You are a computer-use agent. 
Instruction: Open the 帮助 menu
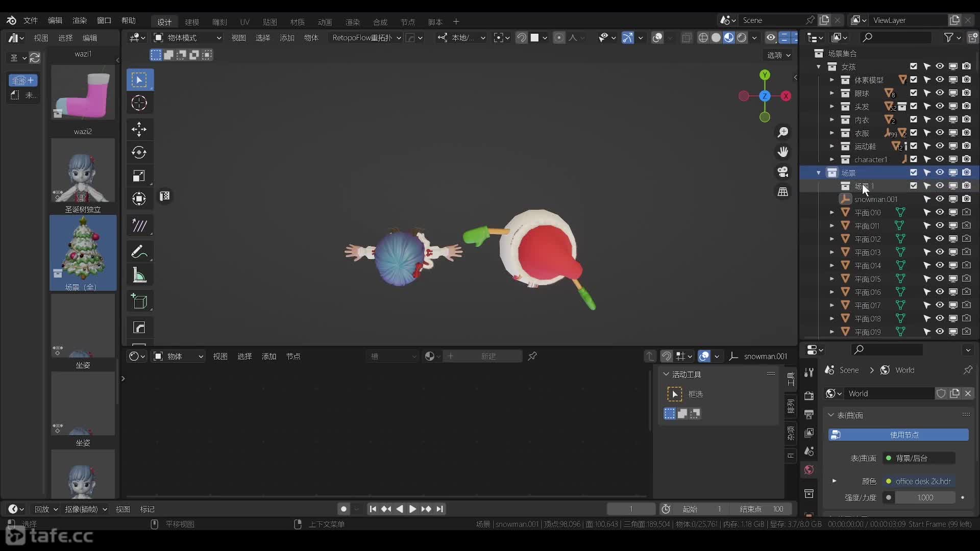[129, 20]
